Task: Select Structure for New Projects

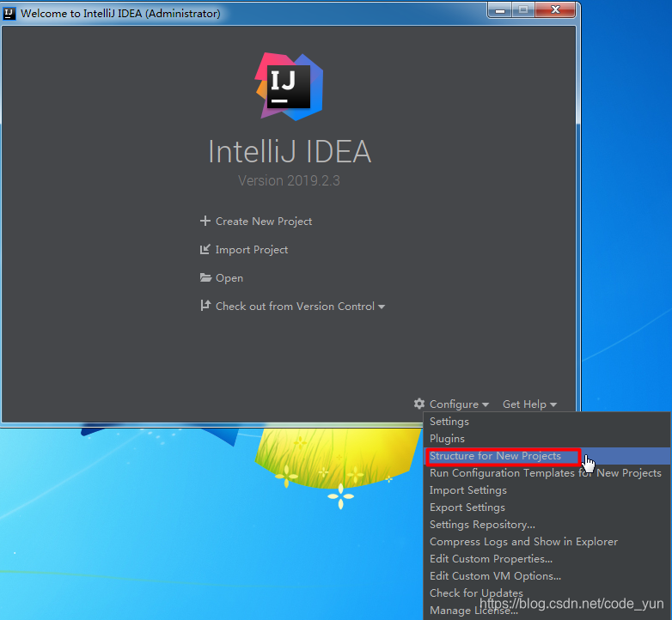Action: click(x=547, y=456)
